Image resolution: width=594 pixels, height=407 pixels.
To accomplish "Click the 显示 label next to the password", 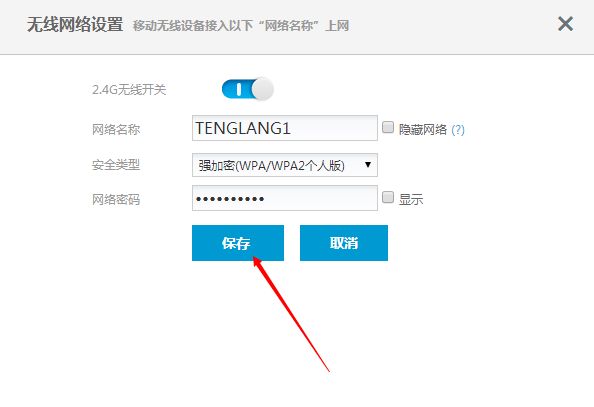I will tap(411, 199).
